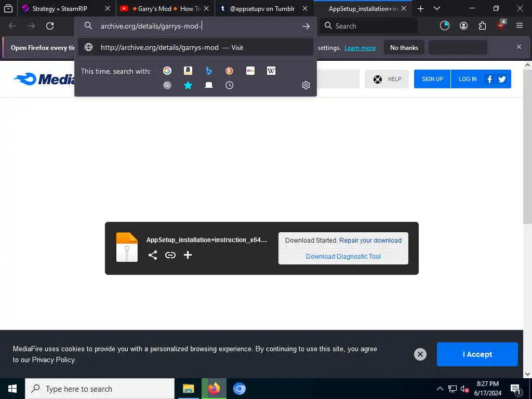Log in with Twitter icon

(502, 79)
